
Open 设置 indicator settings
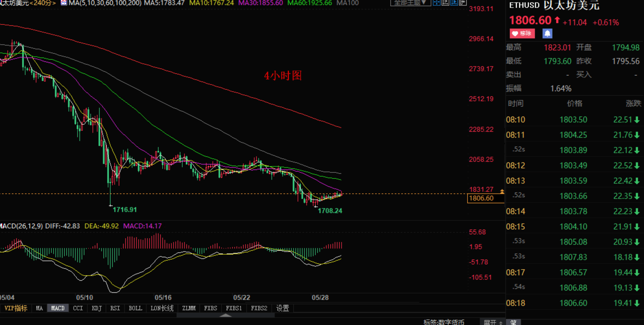pyautogui.click(x=283, y=308)
